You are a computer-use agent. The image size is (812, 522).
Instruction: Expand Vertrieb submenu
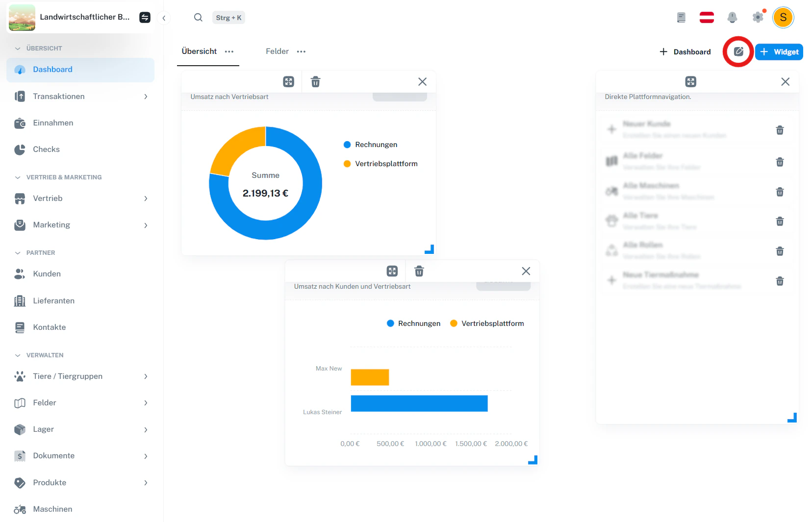pos(146,199)
